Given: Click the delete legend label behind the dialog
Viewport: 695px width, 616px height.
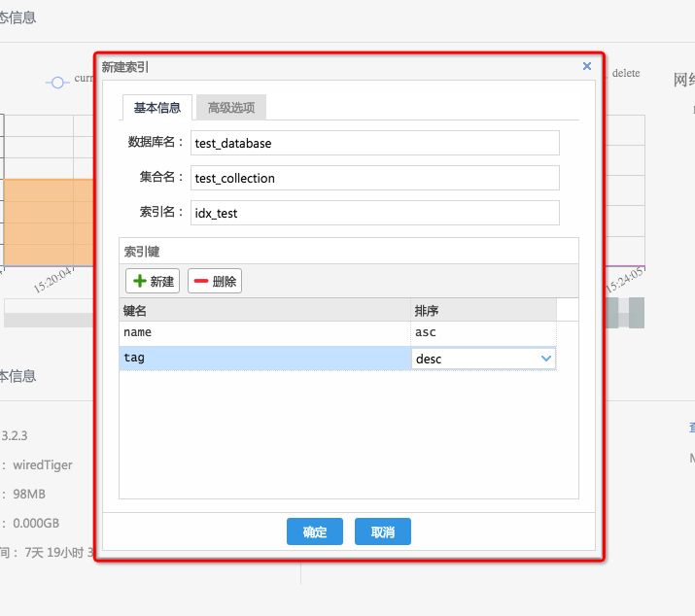Looking at the screenshot, I should click(x=626, y=73).
